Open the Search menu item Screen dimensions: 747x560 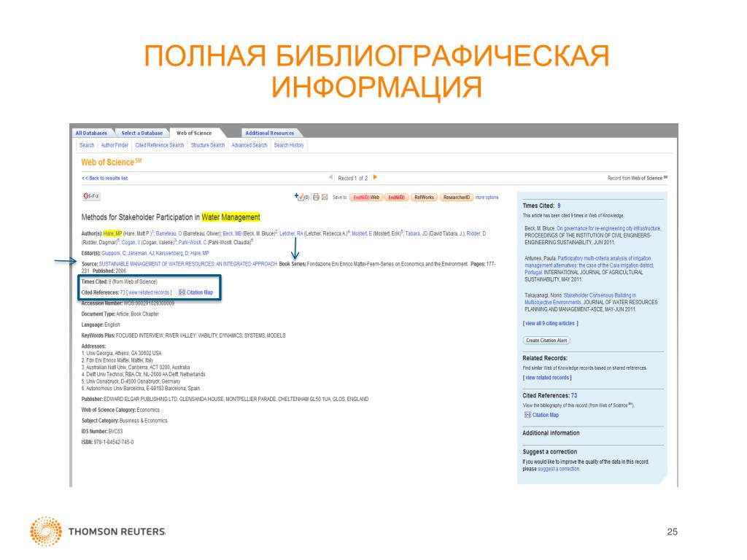(87, 145)
